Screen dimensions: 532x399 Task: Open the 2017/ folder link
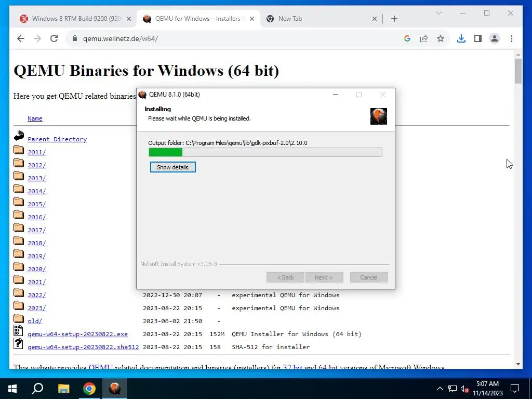tap(37, 230)
